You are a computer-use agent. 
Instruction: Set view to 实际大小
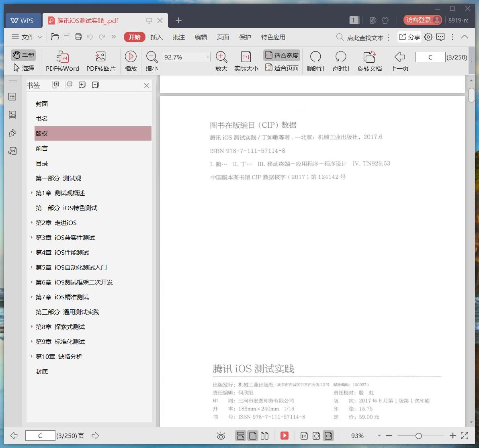pos(246,61)
